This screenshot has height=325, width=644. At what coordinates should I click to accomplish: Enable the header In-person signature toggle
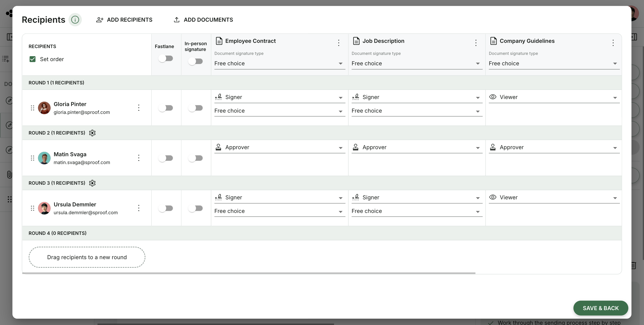195,61
